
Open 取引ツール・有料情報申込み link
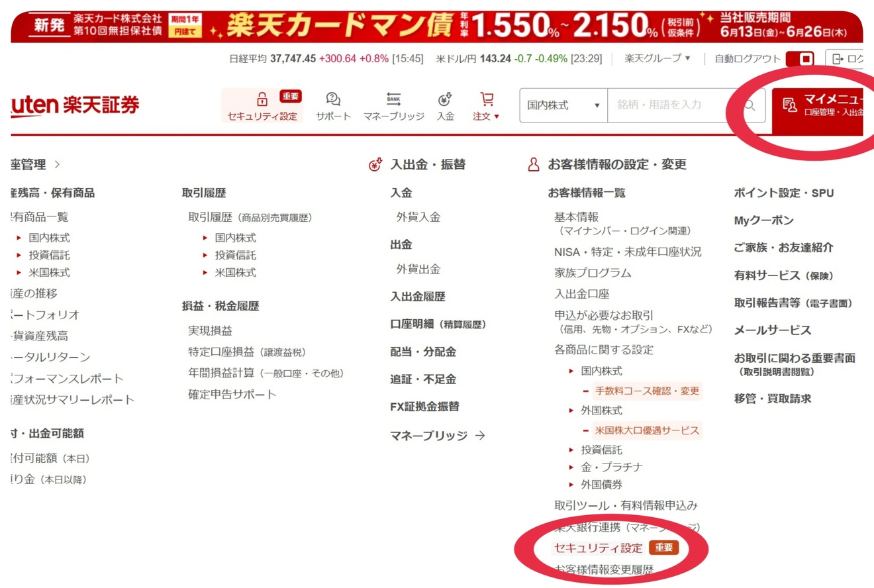[x=626, y=505]
